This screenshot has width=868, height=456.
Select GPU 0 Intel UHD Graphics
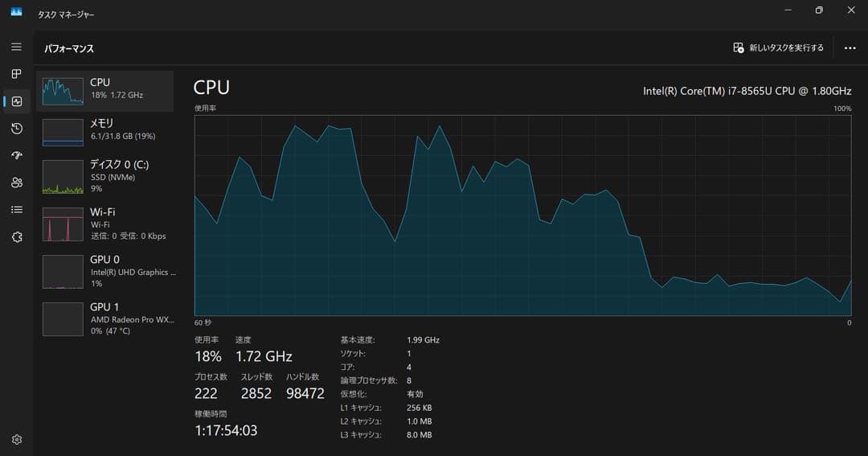(105, 272)
